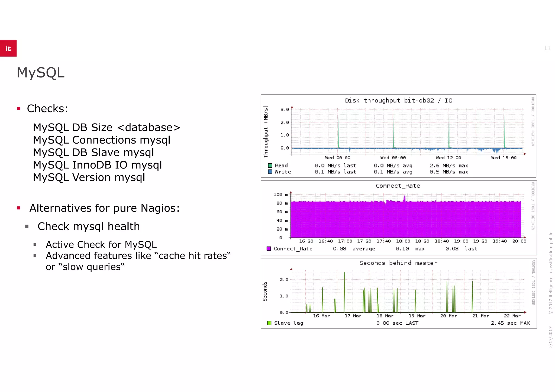The width and height of the screenshot is (555, 392).
Task: Click the Disk throughput bit-db02 chart title
Action: pos(398,101)
